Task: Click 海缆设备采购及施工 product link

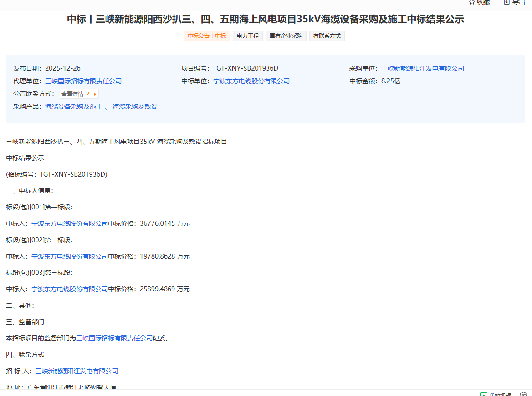Action: 74,107
